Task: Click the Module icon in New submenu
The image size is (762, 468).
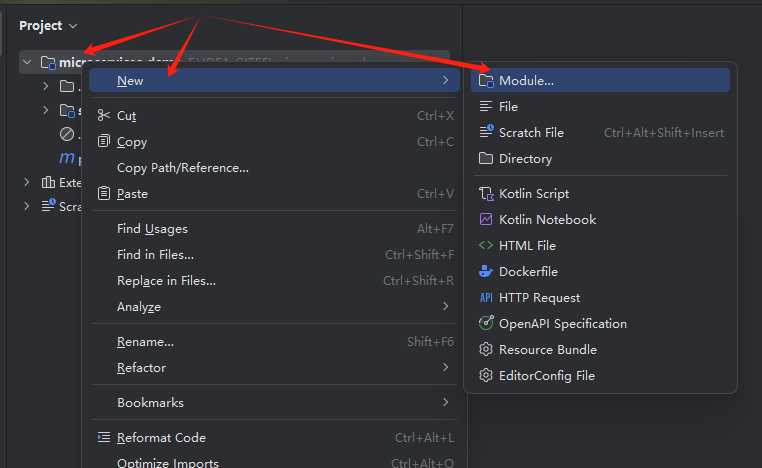Action: click(x=486, y=81)
